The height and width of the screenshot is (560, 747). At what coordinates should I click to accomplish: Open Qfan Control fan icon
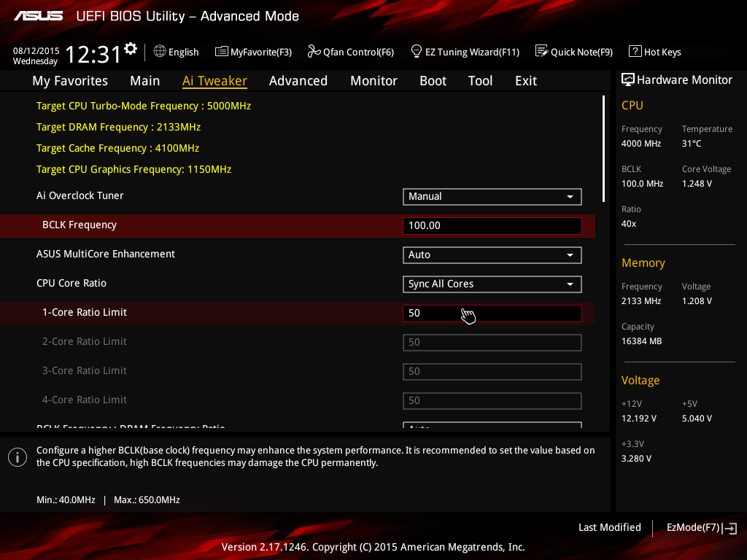[x=314, y=51]
